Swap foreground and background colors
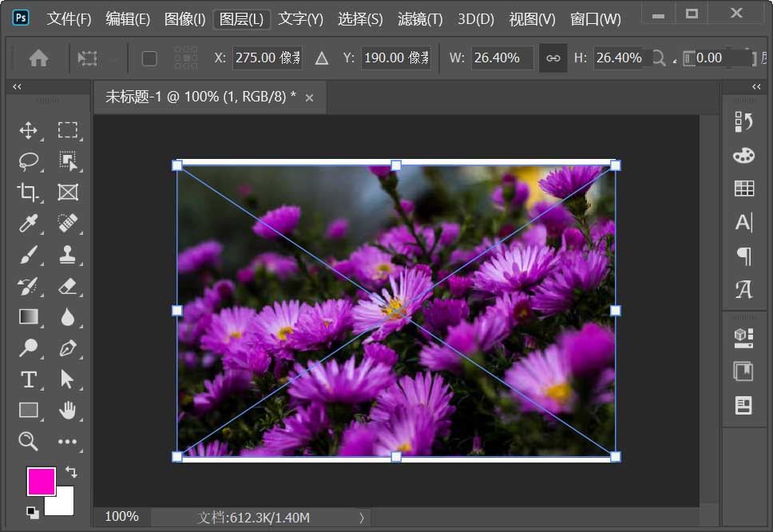Screen dimensions: 773x532 click(71, 472)
